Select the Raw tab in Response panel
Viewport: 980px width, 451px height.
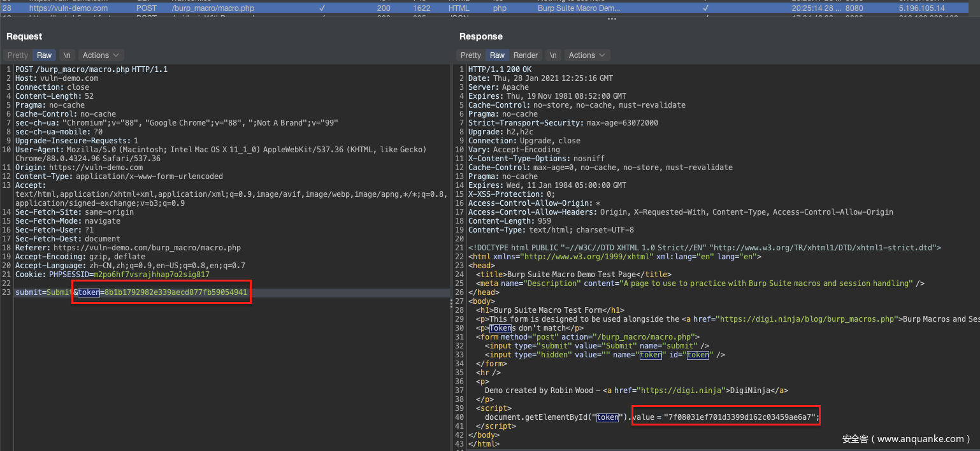pos(497,55)
